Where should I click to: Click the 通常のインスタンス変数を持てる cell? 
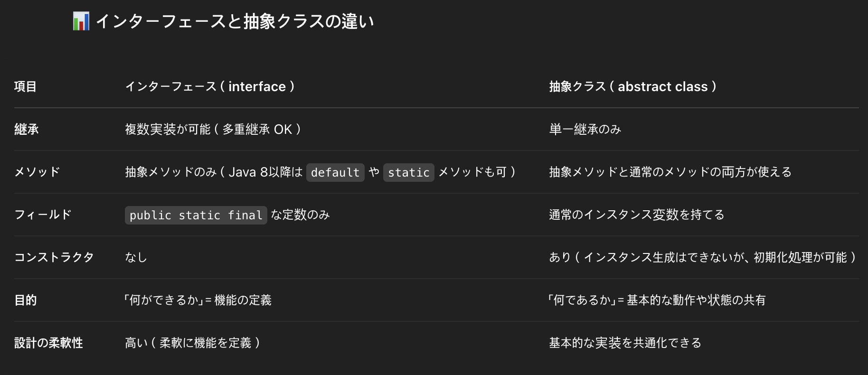coord(637,215)
